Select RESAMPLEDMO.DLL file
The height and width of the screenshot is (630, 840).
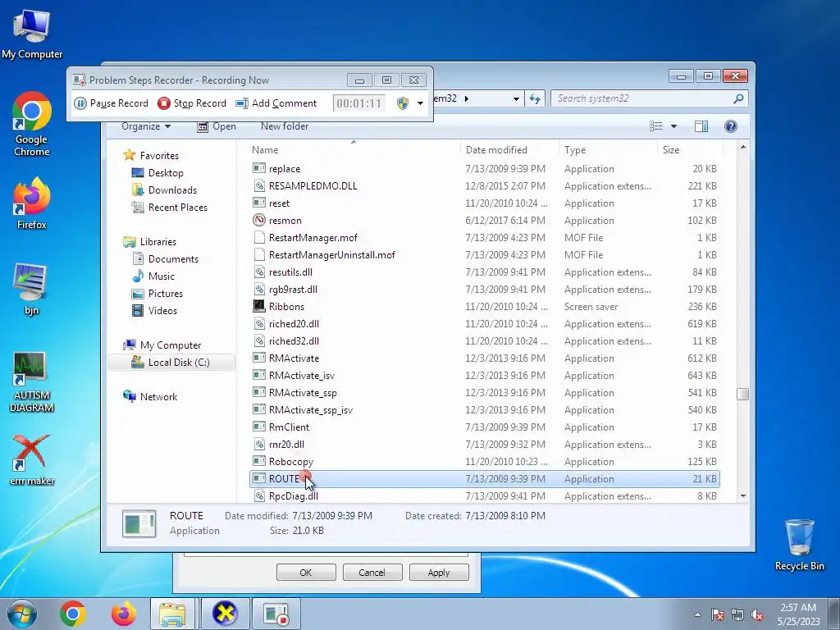tap(484, 186)
